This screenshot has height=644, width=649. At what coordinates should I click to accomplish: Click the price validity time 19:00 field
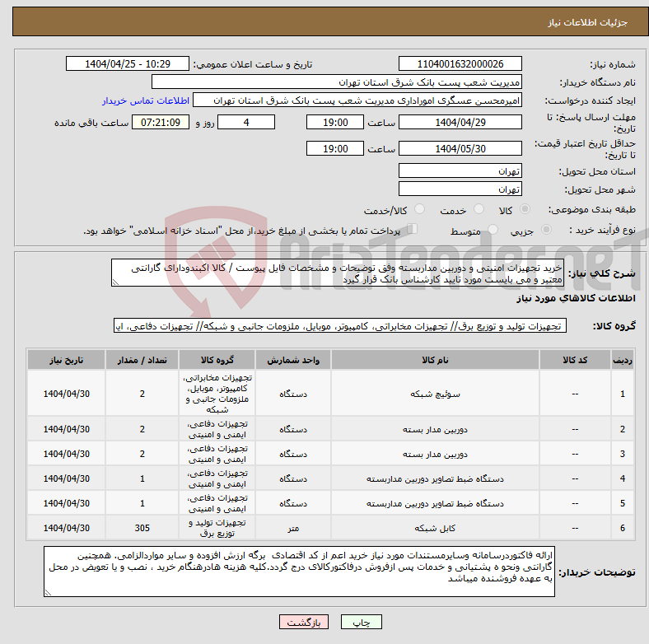coord(335,148)
